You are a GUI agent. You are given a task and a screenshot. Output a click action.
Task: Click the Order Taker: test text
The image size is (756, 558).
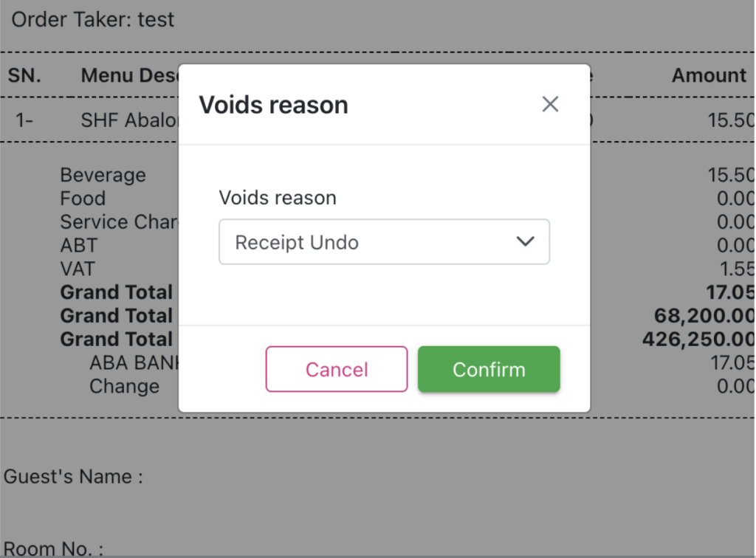[x=93, y=19]
